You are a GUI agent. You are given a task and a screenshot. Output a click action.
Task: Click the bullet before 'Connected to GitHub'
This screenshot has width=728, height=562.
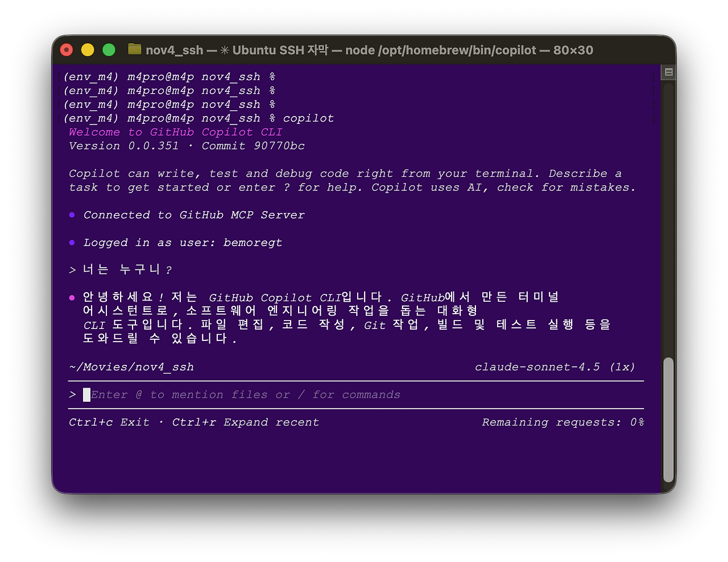pyautogui.click(x=72, y=215)
